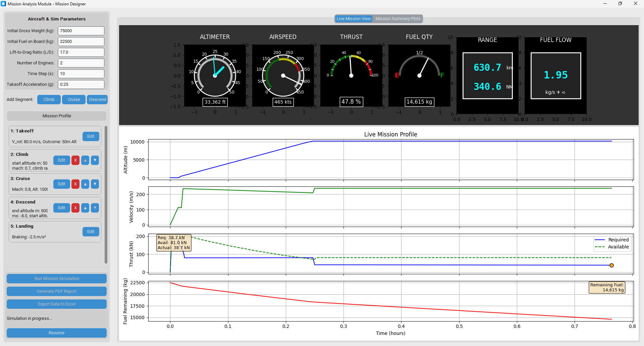Viewport: 644px width, 346px height.
Task: Click the Mission Analysis Module title bar icon
Action: pyautogui.click(x=3, y=4)
